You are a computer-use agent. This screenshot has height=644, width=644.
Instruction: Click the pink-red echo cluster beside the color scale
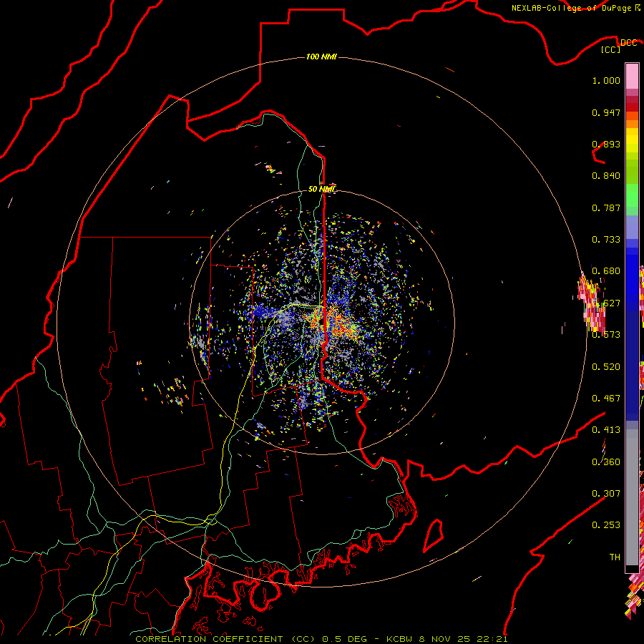point(592,302)
